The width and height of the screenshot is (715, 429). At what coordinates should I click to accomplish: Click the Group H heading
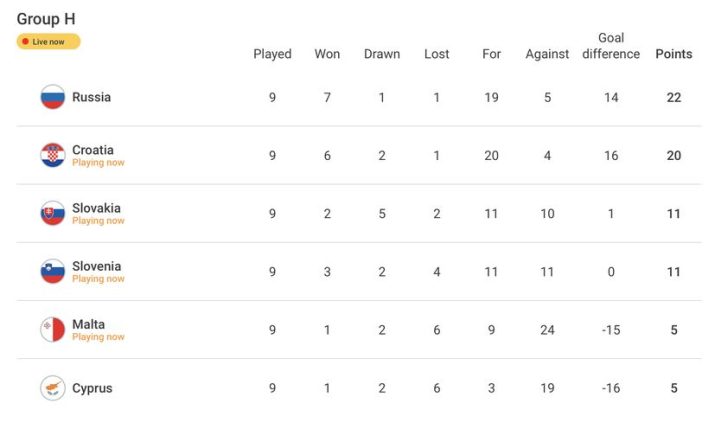[46, 19]
